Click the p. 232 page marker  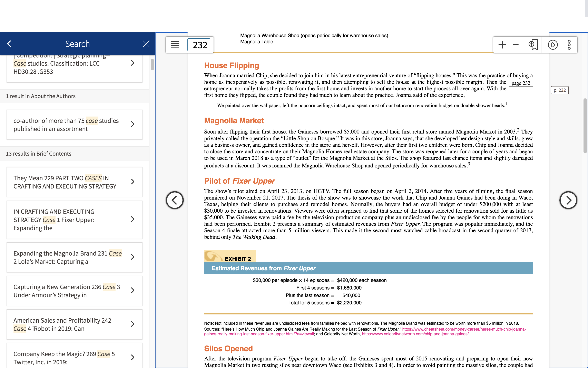point(560,90)
